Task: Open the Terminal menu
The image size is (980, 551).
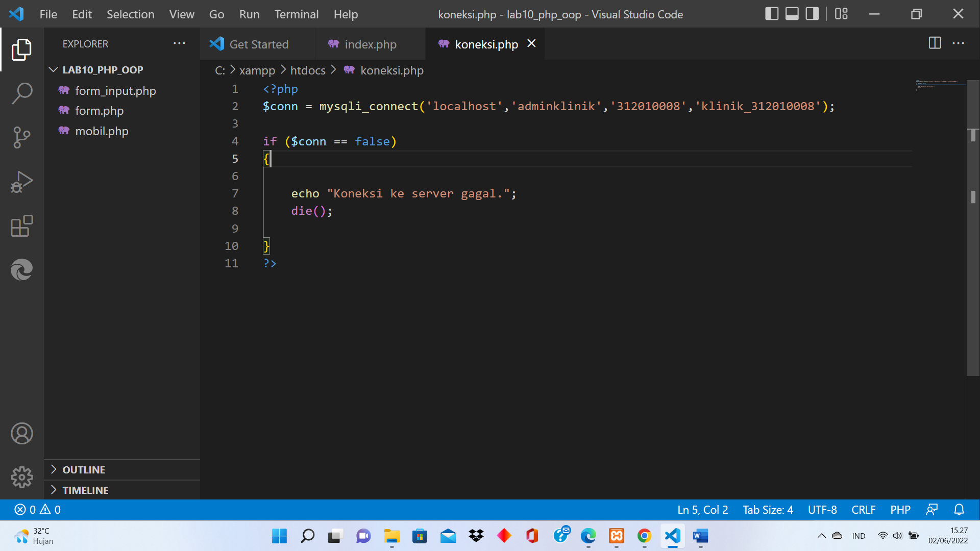Action: [296, 14]
